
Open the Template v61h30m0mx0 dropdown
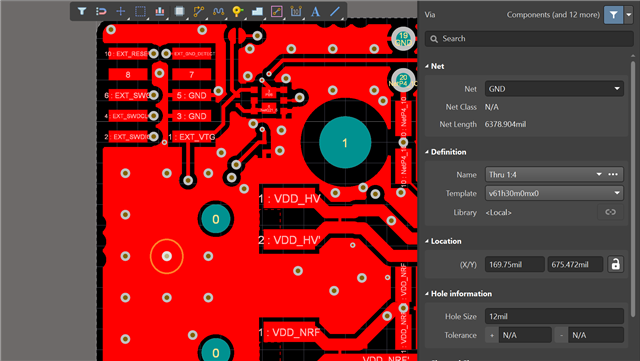[x=554, y=193]
